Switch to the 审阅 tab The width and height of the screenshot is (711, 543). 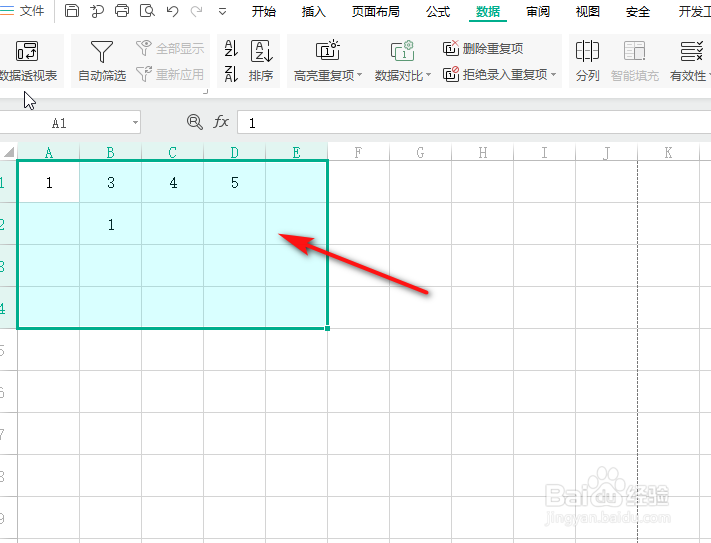click(x=538, y=11)
